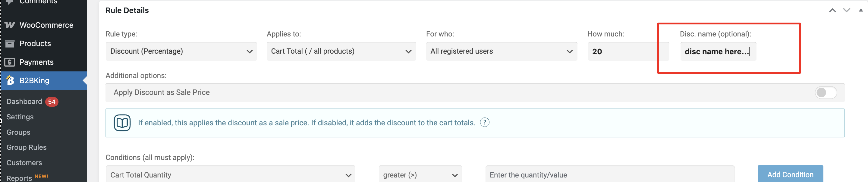Open the Rule type dropdown
Viewport: 868px width, 182px height.
tap(181, 51)
